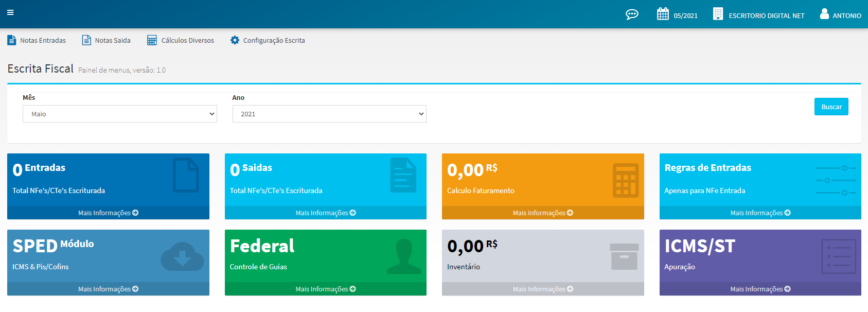Open the Cálculos Diversos menu
Screen dimensions: 868x312
click(x=181, y=40)
